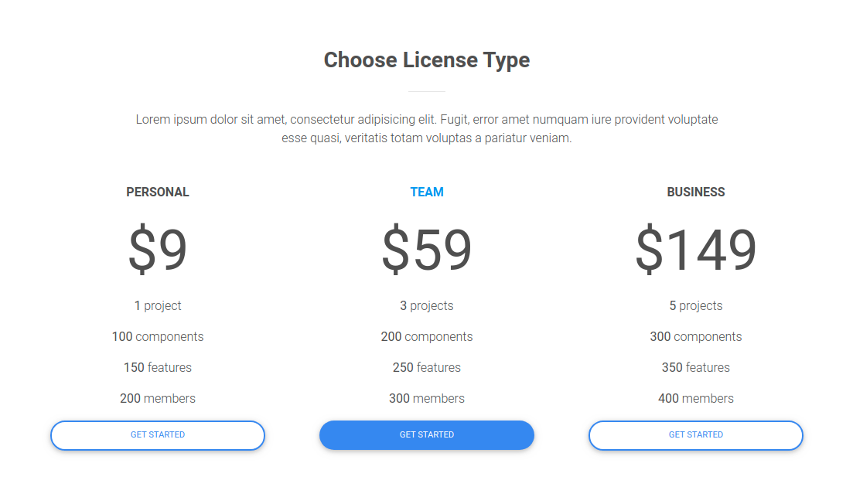This screenshot has width=853, height=504.
Task: Select the blue Team plan title
Action: pos(427,192)
